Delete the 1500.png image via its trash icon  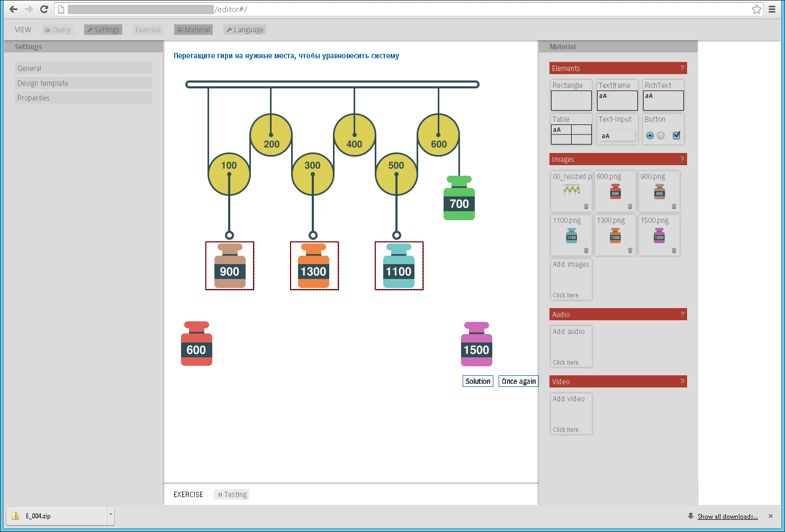674,250
